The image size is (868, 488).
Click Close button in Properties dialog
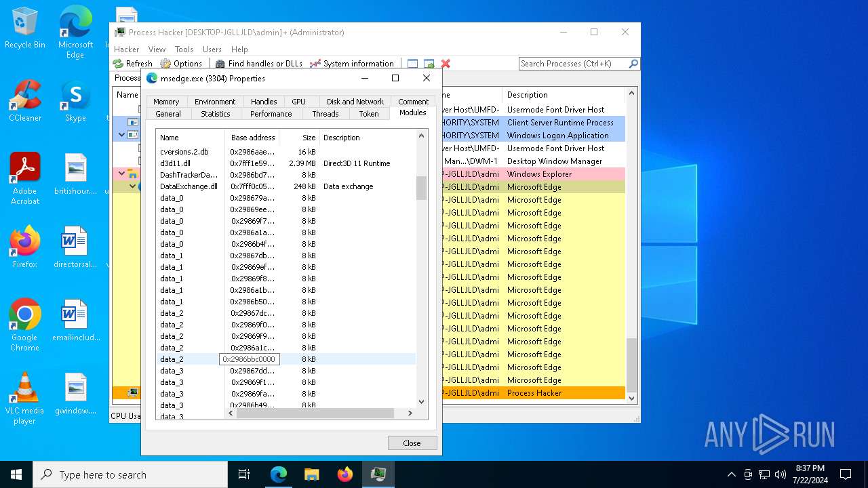[412, 443]
